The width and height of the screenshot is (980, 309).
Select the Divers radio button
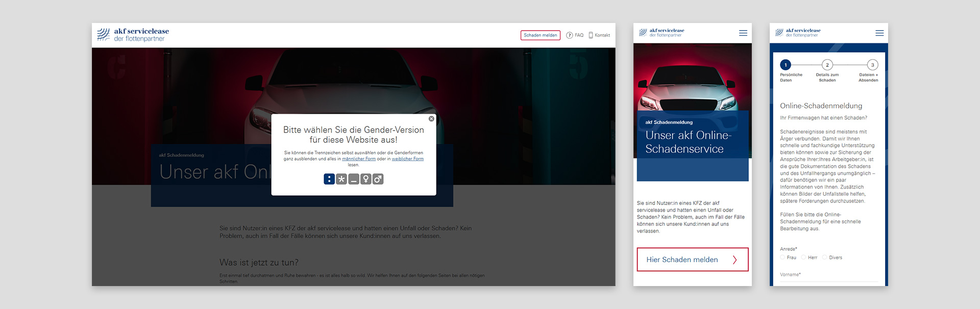pos(825,257)
